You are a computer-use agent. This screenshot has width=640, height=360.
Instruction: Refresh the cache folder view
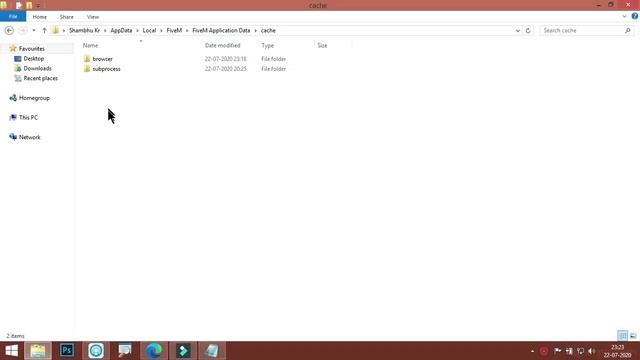[x=528, y=31]
